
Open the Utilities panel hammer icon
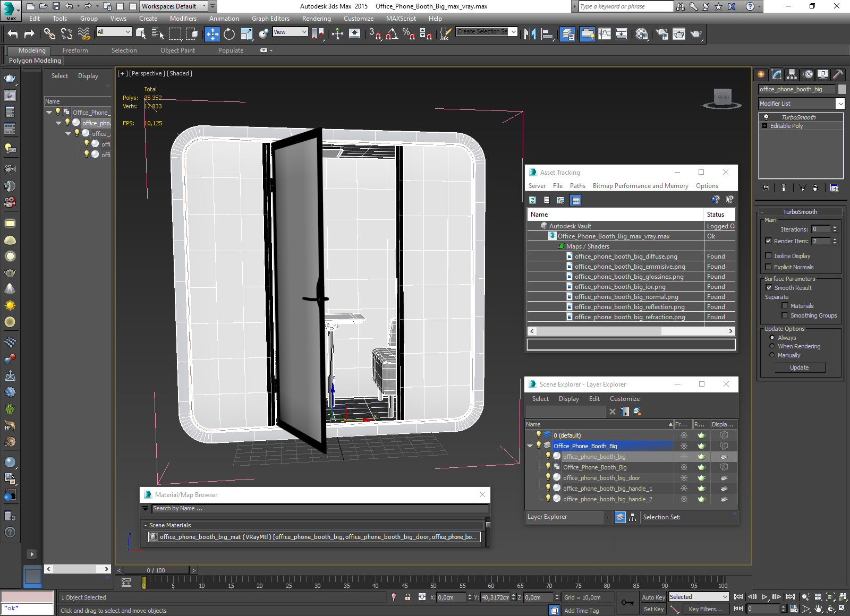click(838, 74)
